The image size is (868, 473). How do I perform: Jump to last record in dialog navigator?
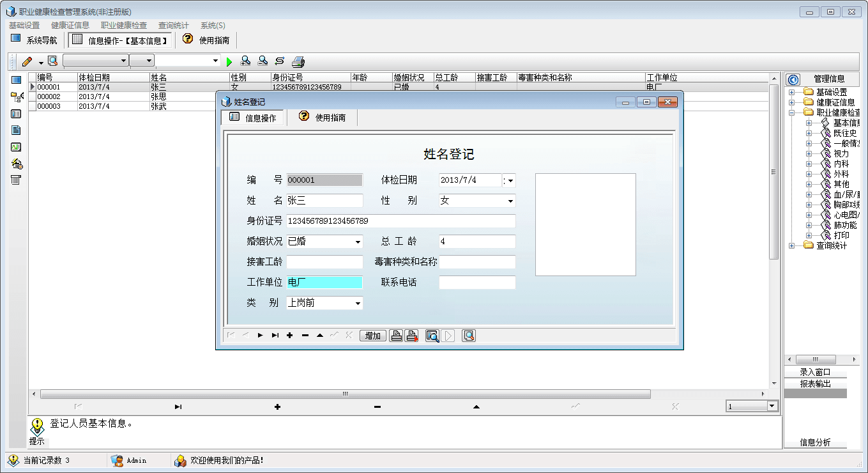[x=275, y=336]
